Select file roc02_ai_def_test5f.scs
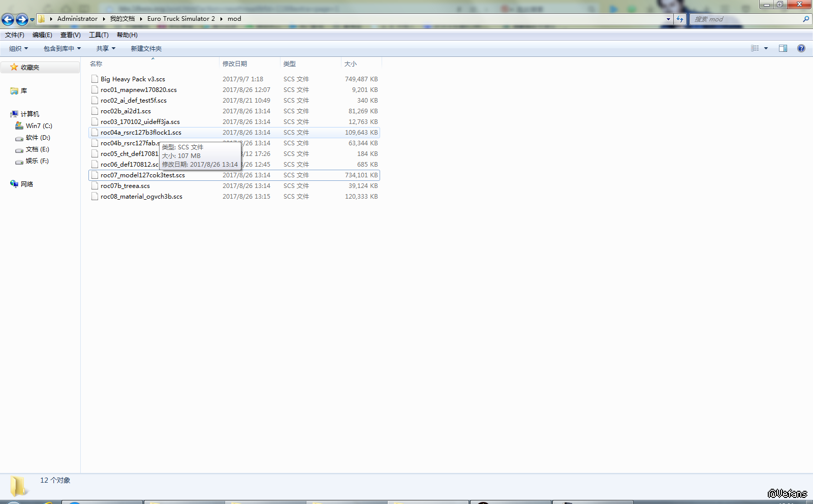Image resolution: width=813 pixels, height=504 pixels. (234, 101)
